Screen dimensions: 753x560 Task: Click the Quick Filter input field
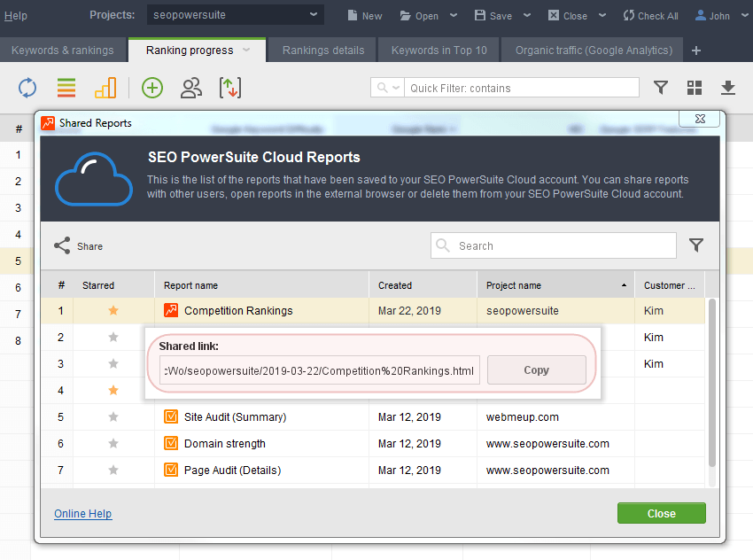click(x=522, y=88)
